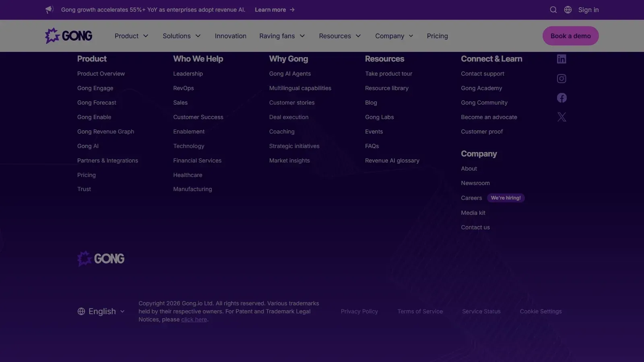Open the Privacy Policy link

(x=359, y=311)
